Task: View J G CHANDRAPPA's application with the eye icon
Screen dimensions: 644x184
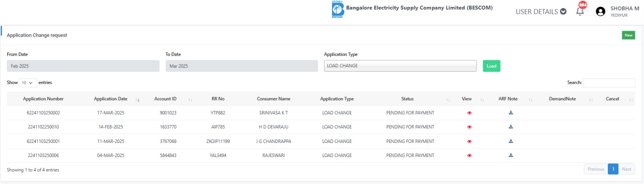Action: point(469,142)
